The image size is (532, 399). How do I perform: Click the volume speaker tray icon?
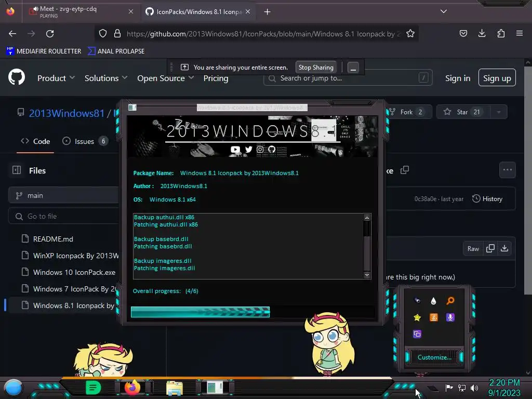tap(474, 388)
